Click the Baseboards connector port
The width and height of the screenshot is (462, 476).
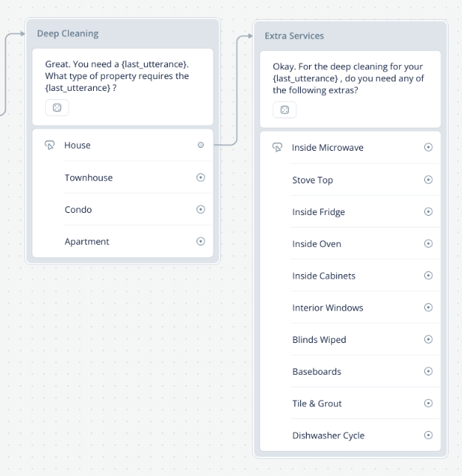[428, 371]
